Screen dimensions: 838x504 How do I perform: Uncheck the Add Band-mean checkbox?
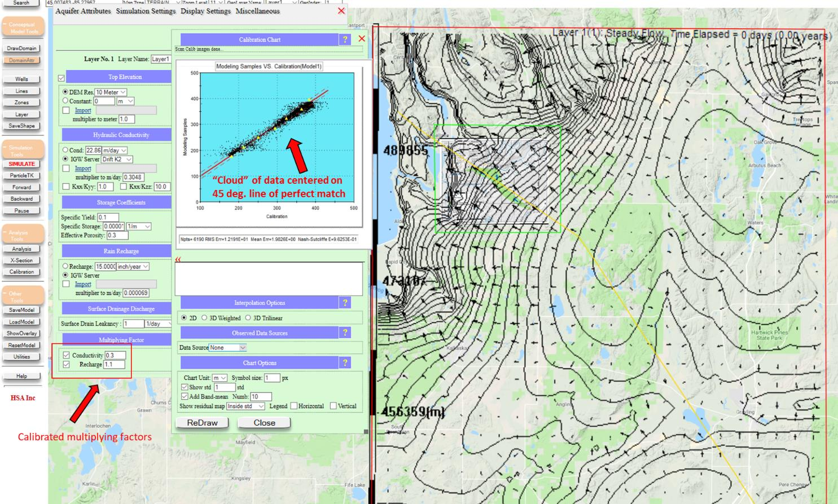pyautogui.click(x=185, y=396)
